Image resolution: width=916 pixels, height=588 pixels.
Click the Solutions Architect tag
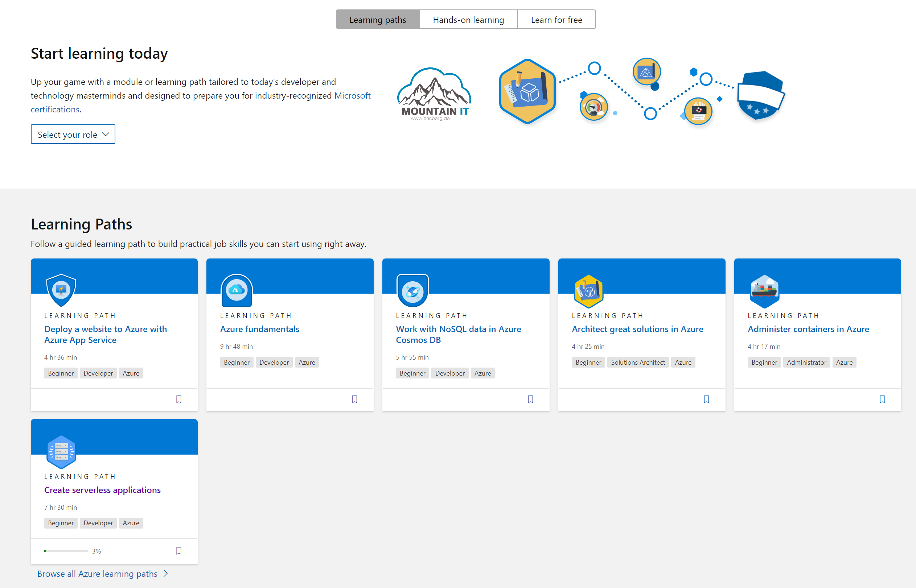pyautogui.click(x=637, y=363)
